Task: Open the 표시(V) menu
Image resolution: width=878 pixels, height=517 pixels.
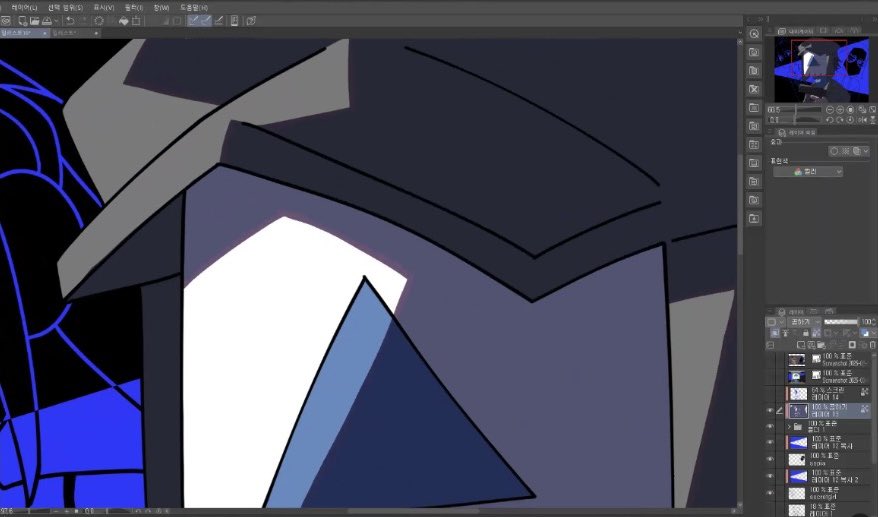Action: [104, 8]
